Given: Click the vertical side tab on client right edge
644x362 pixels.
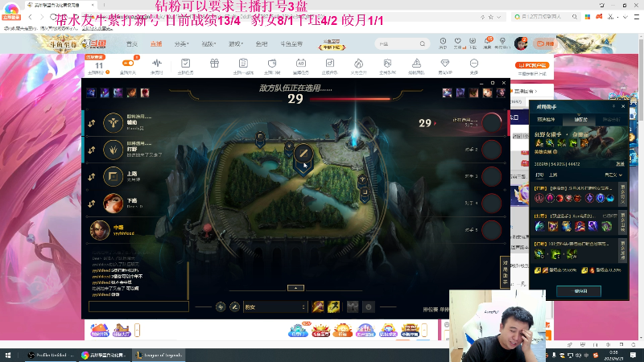Looking at the screenshot, I should [505, 271].
